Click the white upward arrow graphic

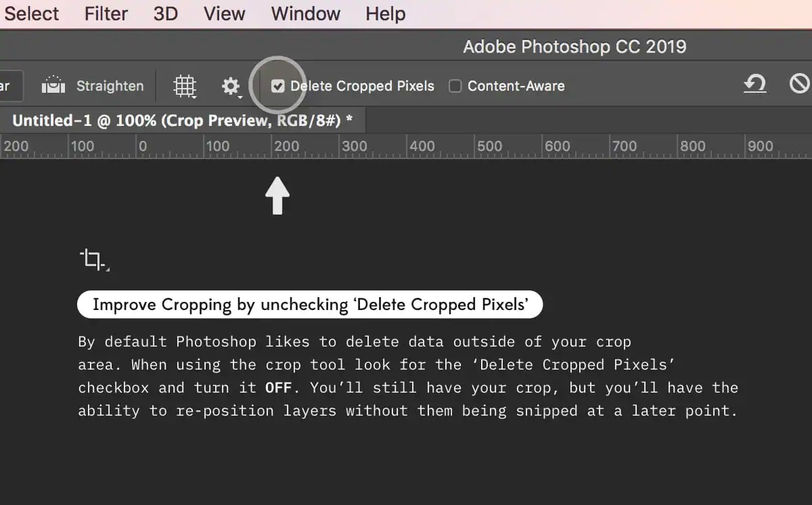[277, 196]
